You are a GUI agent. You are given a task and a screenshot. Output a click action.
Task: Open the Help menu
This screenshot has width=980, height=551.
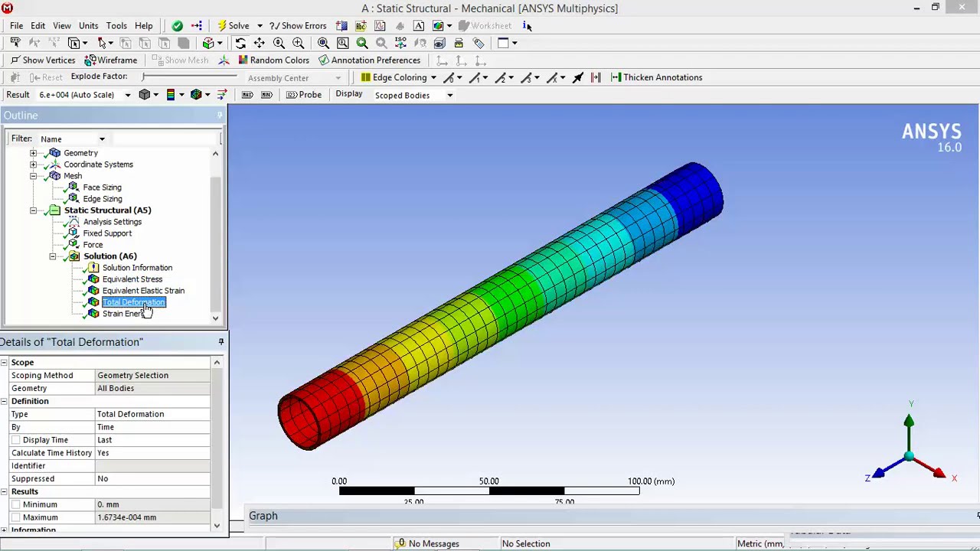pyautogui.click(x=143, y=25)
